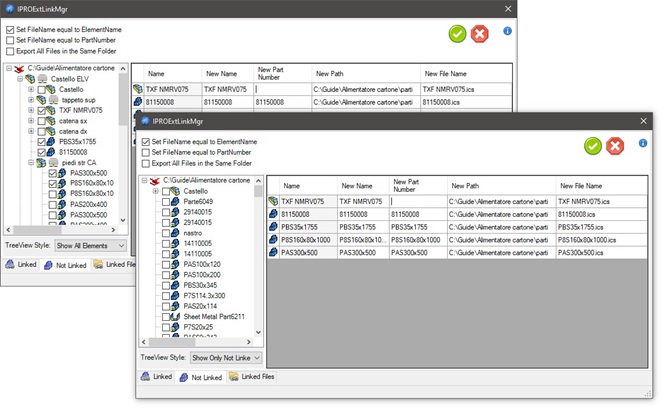Viewport: 664px width, 408px height.
Task: Enable Set FileName equal to PartNumber in back window
Action: 10,40
